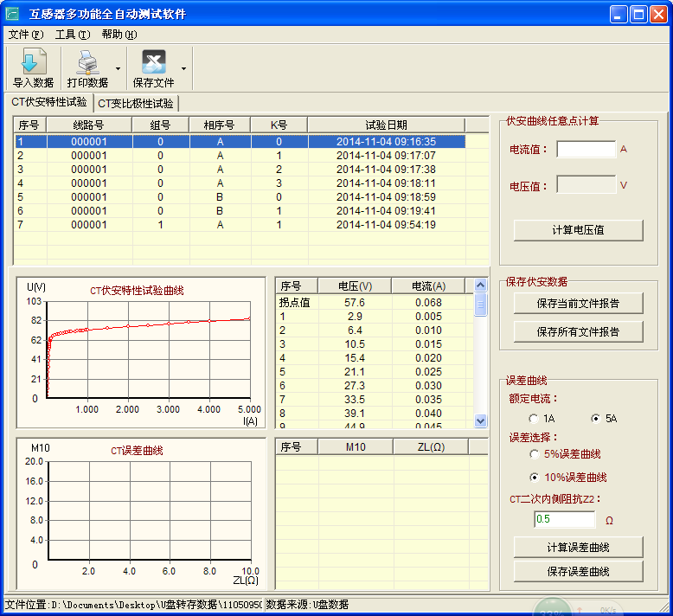
Task: Select row dated 2014-11-04 09:18:11
Action: [x=240, y=183]
